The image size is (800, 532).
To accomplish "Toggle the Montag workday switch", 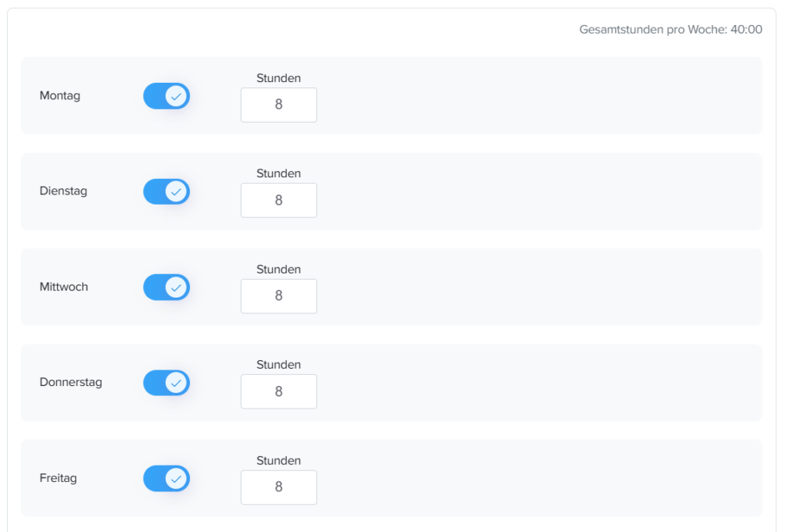I will click(166, 96).
